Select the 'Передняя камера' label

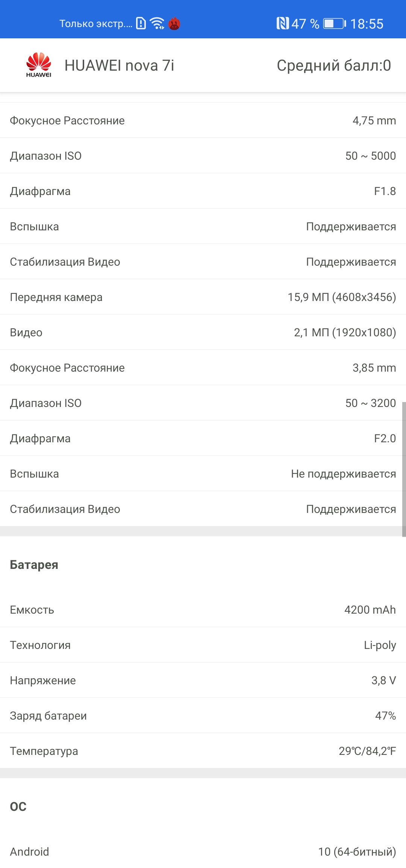tap(56, 297)
